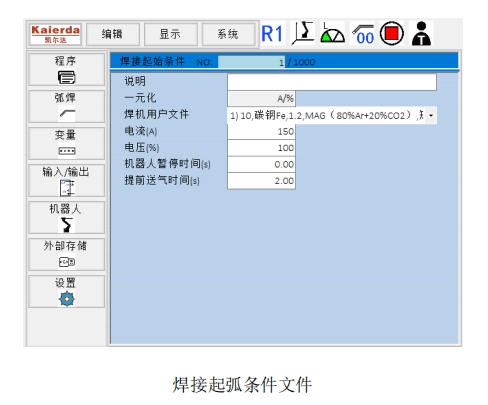
Task: Click the 电压(%) field showing 100
Action: pos(261,148)
